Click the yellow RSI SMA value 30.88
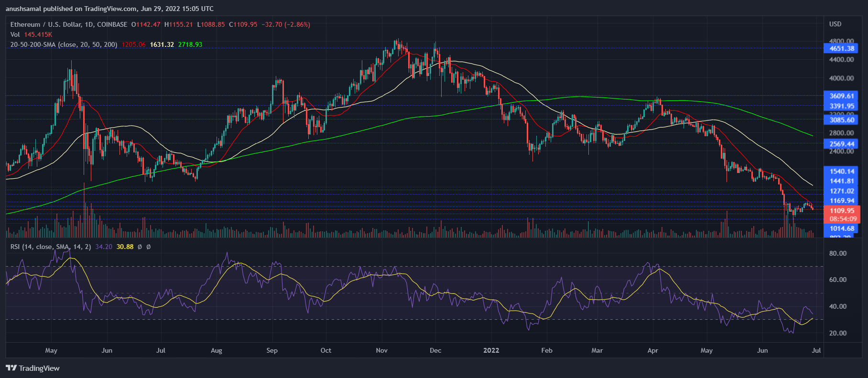Viewport: 868px width, 378px height. pyautogui.click(x=125, y=247)
